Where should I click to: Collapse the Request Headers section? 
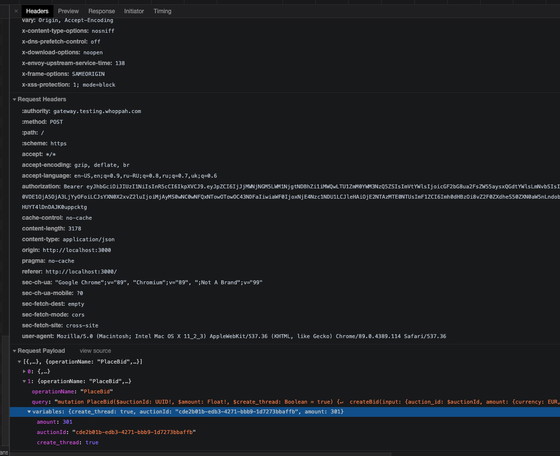[x=15, y=99]
